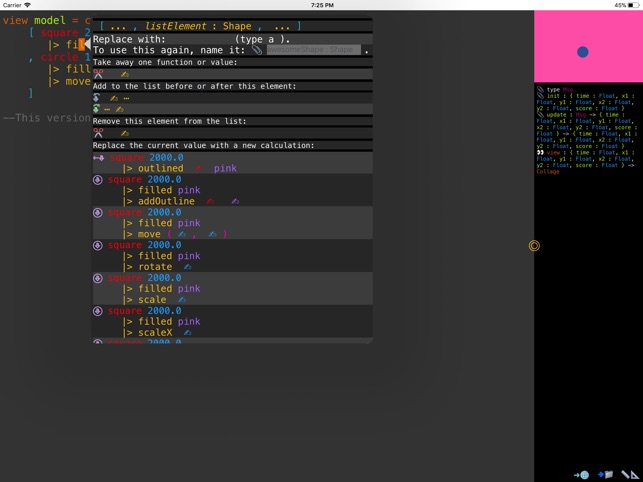643x482 pixels.
Task: Click the paperclip beside 'init' definition
Action: tap(540, 96)
